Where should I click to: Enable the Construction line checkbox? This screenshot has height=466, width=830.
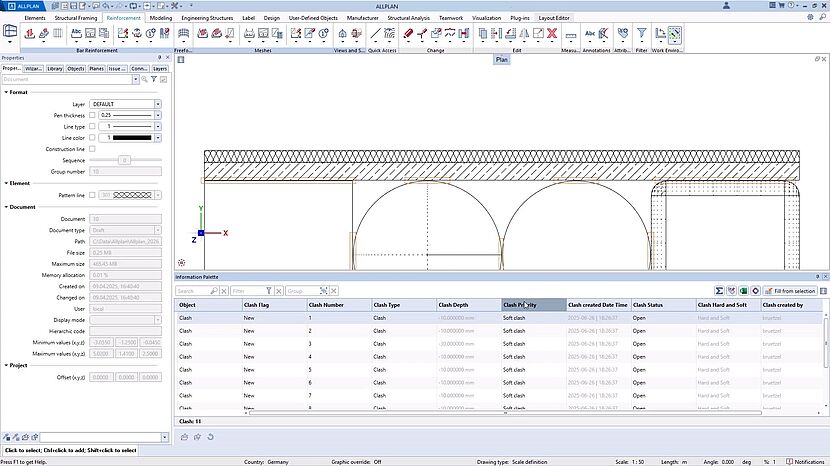[92, 148]
